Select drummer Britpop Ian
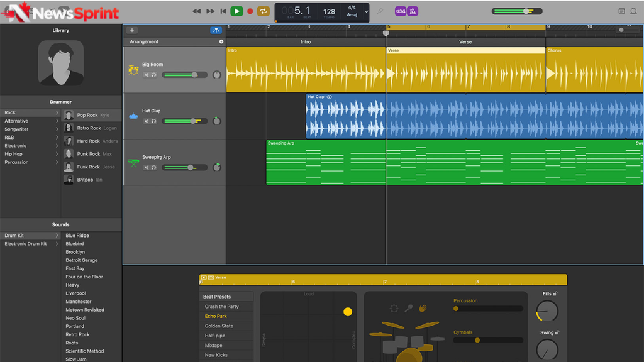Screen dimensions: 644x362 tap(91, 180)
